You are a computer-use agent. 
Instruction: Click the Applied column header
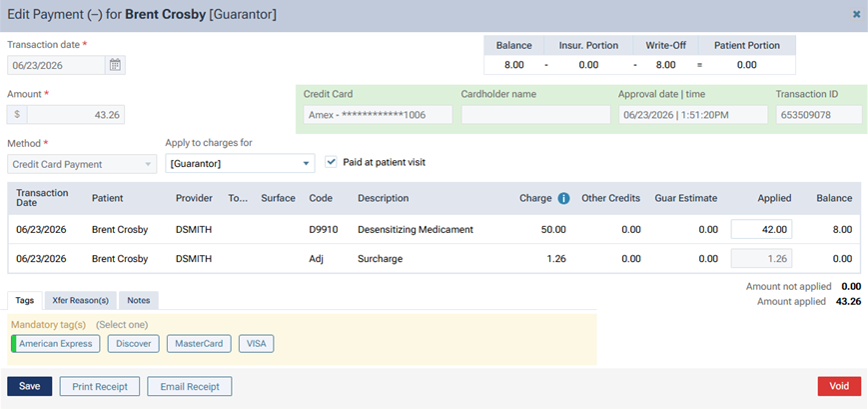point(774,198)
